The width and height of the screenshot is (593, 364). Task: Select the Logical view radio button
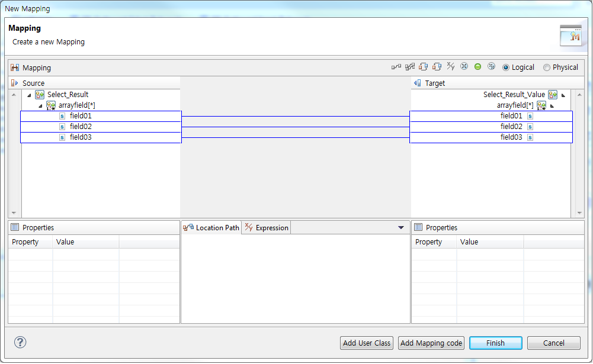[x=506, y=67]
